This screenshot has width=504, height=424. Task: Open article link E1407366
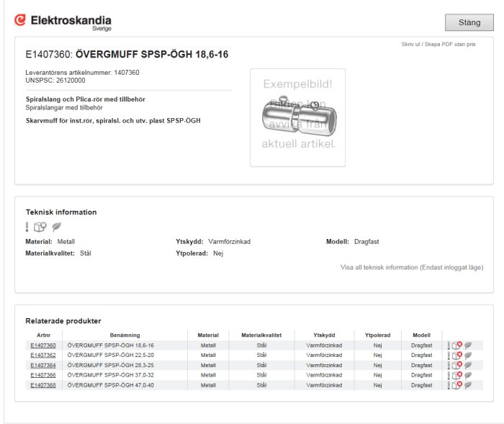43,375
